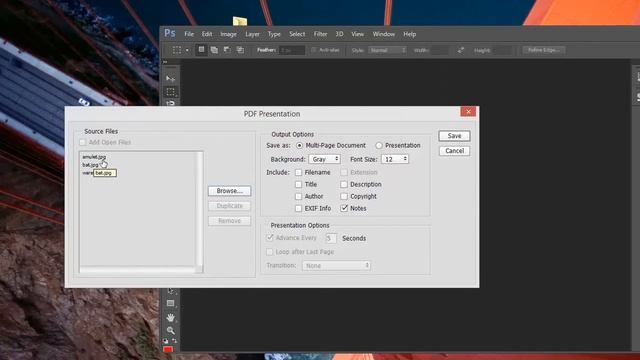Viewport: 640px width, 360px height.
Task: Open the Layer menu
Action: coord(252,34)
